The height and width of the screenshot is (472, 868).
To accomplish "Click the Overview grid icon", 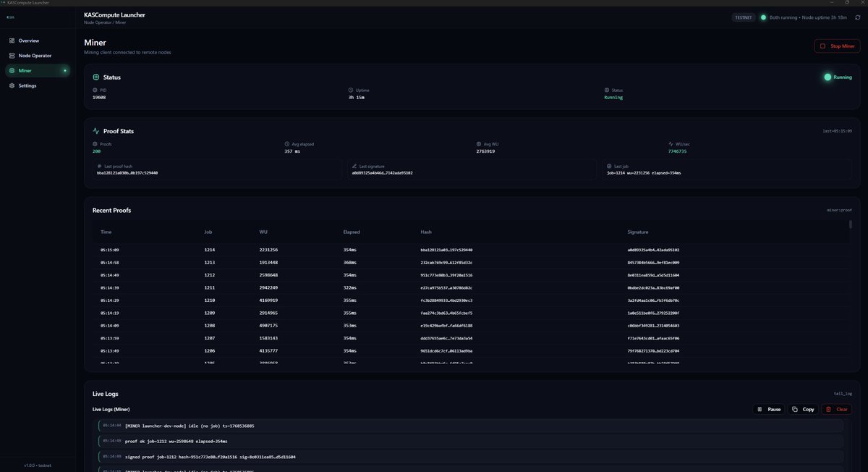I will (12, 41).
